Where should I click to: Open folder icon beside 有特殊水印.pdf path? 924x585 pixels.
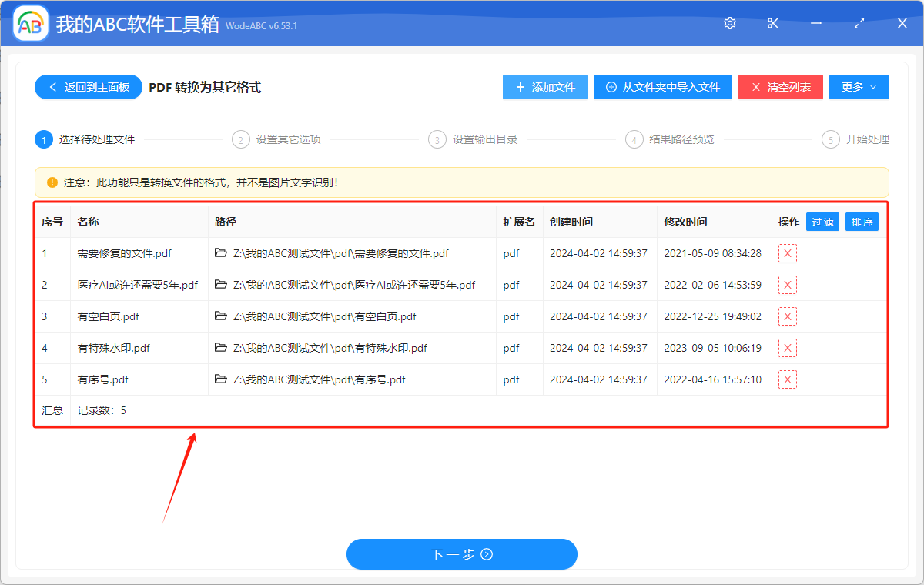[x=220, y=348]
